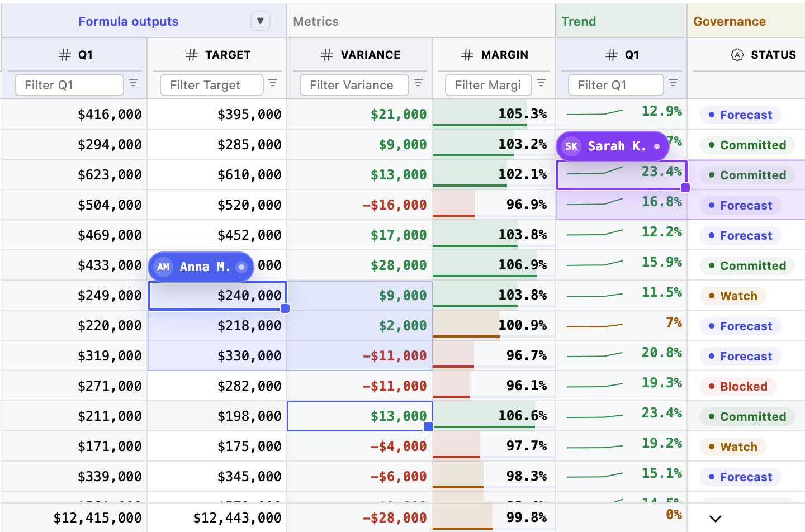Click the fill handle on the 23.4% trend cell
This screenshot has width=805, height=532.
tap(685, 188)
